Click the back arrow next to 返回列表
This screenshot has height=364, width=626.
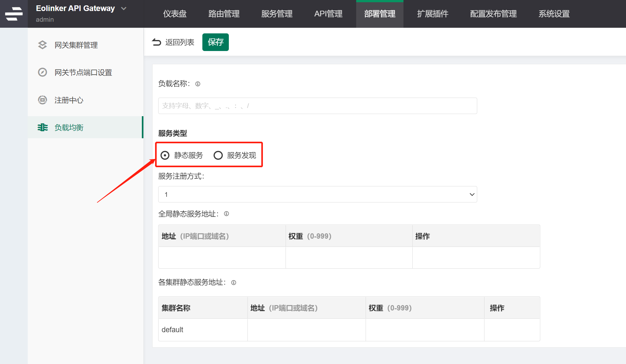click(x=157, y=42)
